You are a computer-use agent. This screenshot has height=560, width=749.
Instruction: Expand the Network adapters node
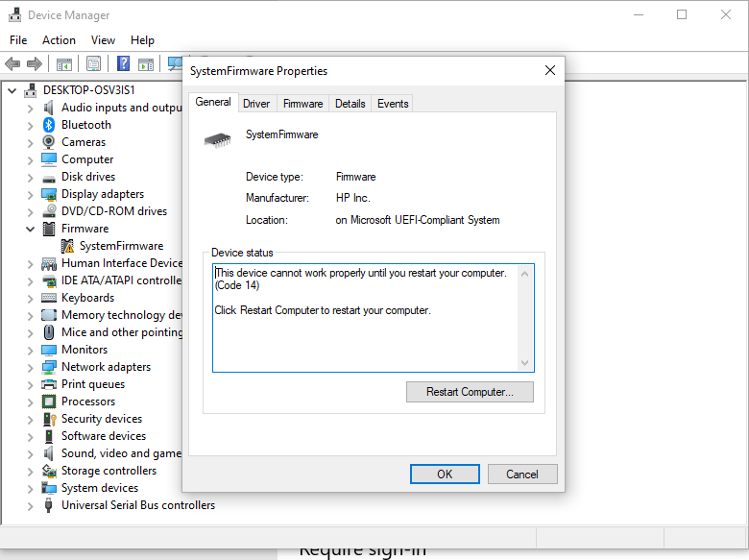[x=30, y=368]
